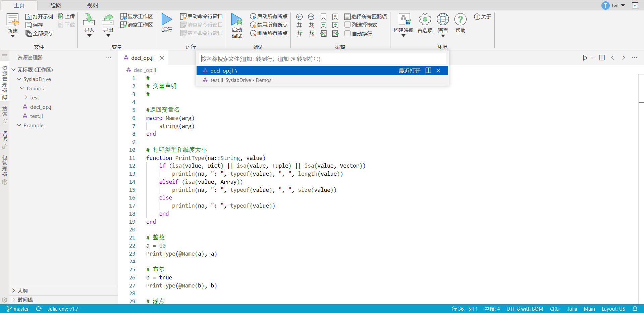644x313 pixels.
Task: Clear bookmarks with red X bookmark icon
Action: (x=335, y=16)
